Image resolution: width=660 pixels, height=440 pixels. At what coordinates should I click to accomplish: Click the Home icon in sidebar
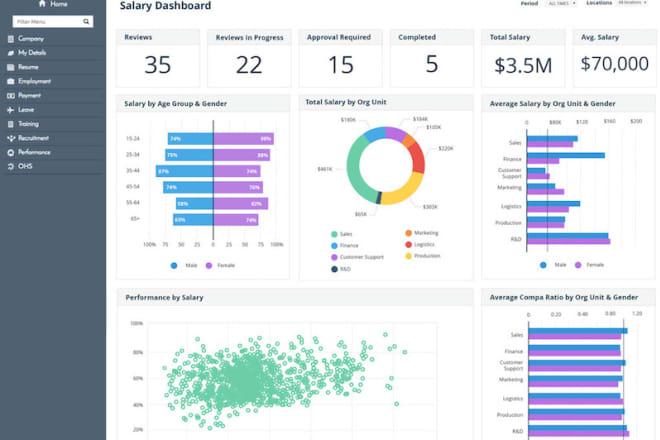[42, 4]
